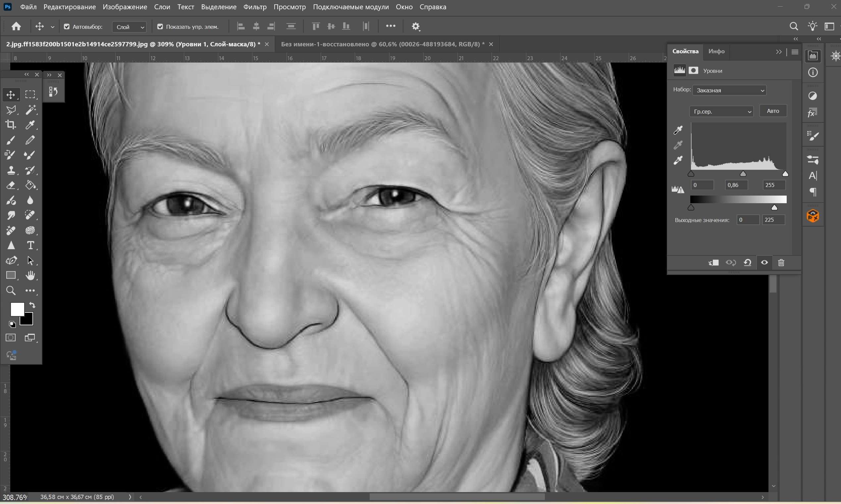Click the white foreground color swatch
The height and width of the screenshot is (504, 841).
coord(17,309)
